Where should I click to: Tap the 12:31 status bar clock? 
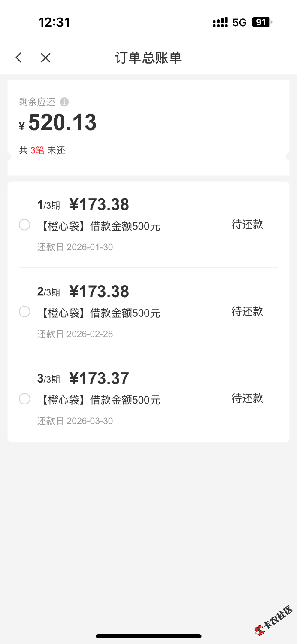(54, 22)
